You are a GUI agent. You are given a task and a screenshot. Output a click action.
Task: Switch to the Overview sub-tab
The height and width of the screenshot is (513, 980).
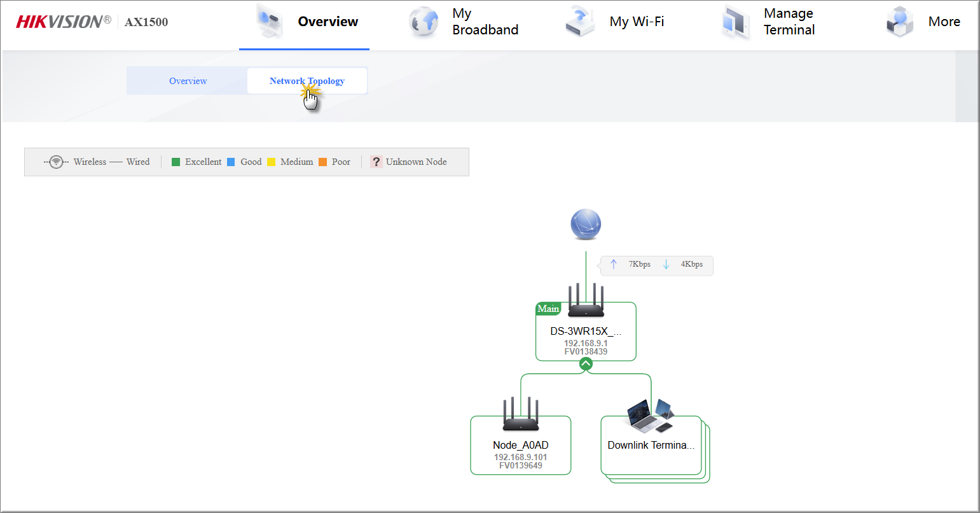tap(188, 81)
